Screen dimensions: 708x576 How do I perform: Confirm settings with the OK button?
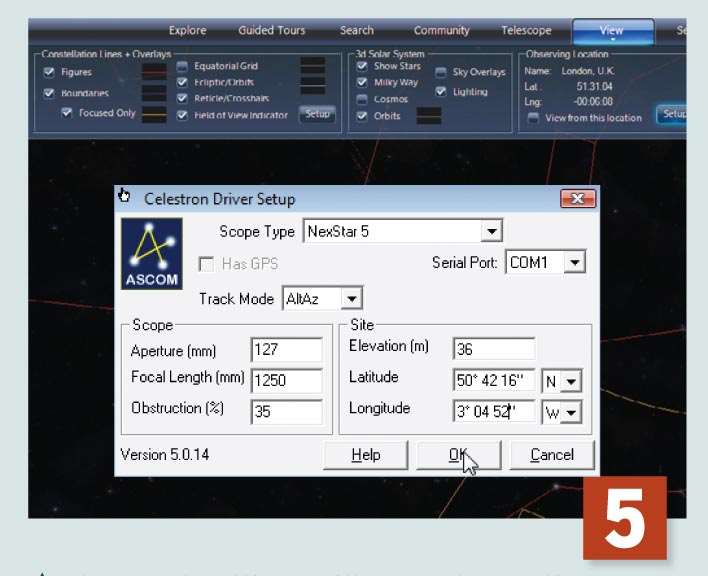tap(458, 455)
